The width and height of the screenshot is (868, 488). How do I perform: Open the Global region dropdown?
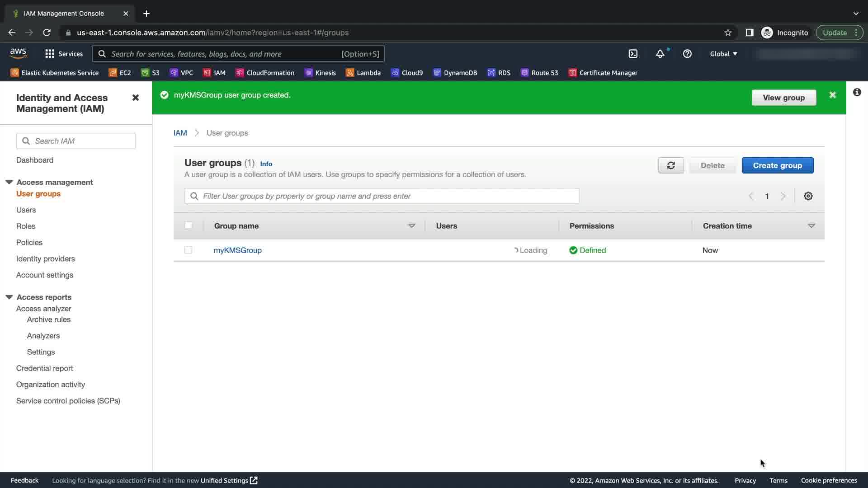[723, 54]
